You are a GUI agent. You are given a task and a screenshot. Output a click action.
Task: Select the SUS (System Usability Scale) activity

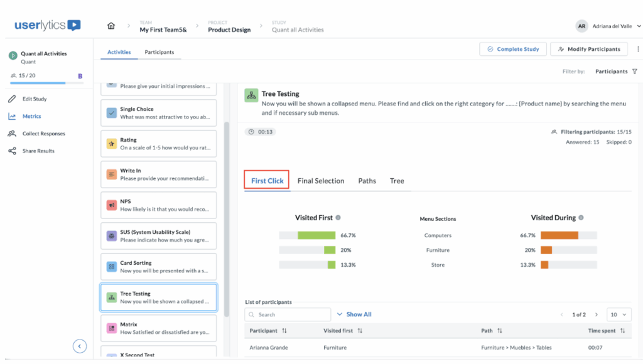click(158, 235)
